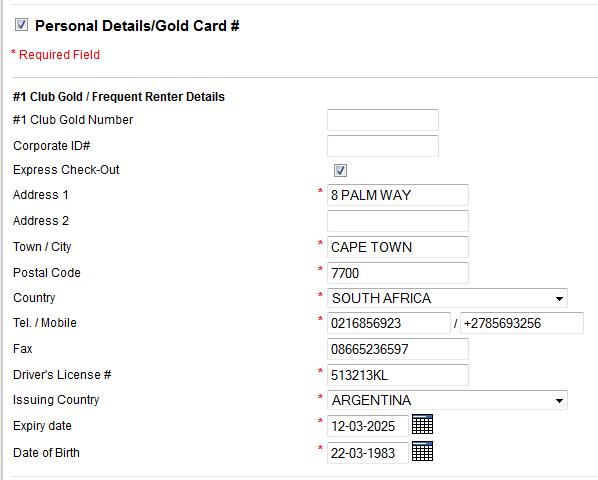Toggle the Personal Details/Gold Card checkbox
The height and width of the screenshot is (480, 598).
click(x=21, y=24)
